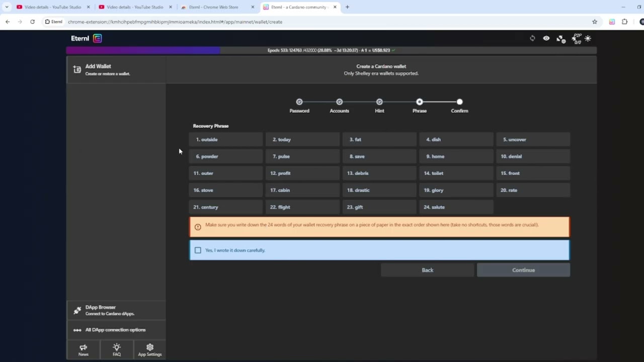Open the P2P connection status icon

[x=577, y=38]
